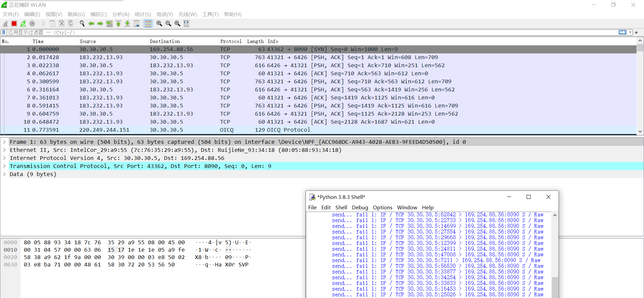Click go to specific packet icon
The image size is (644, 298).
tap(109, 24)
